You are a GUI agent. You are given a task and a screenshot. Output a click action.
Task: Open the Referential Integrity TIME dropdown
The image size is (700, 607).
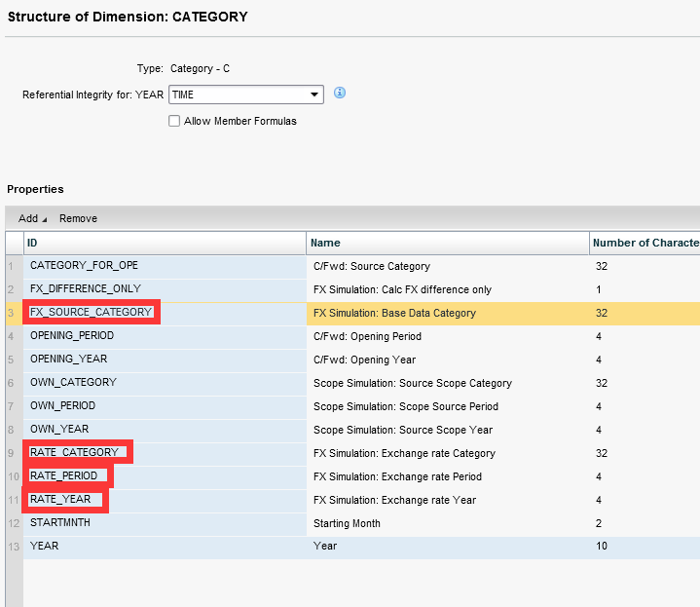coord(314,95)
